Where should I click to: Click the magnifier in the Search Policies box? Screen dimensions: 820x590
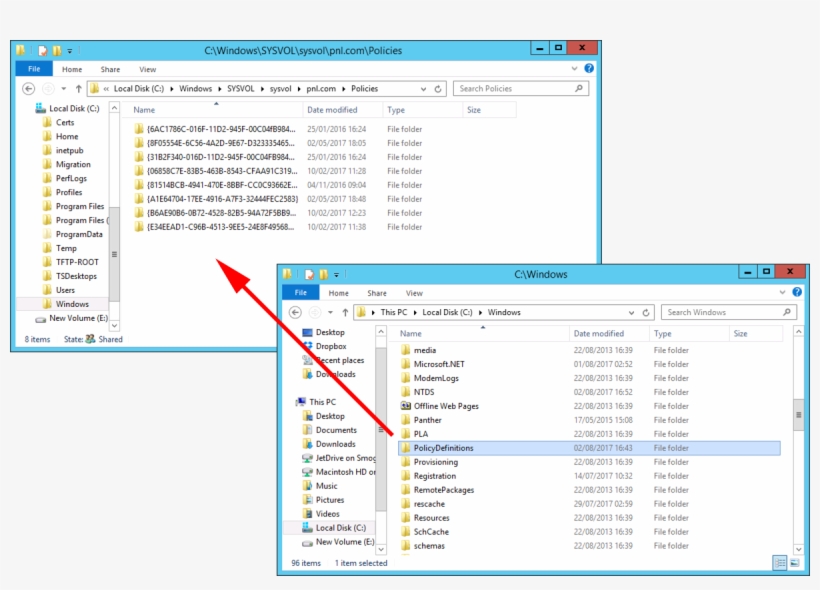[578, 88]
